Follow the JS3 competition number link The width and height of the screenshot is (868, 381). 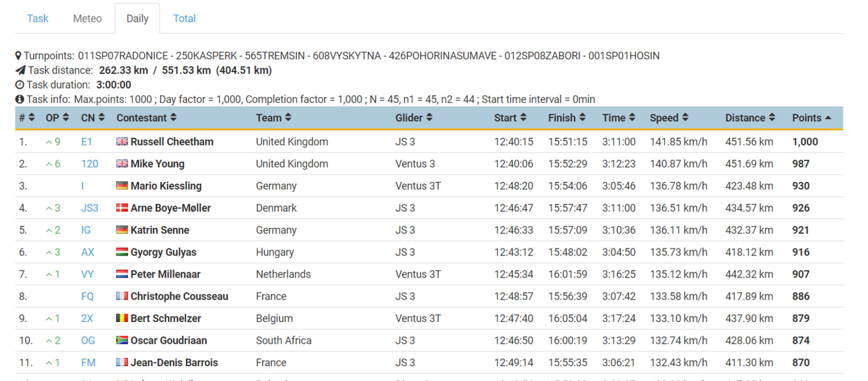[89, 208]
